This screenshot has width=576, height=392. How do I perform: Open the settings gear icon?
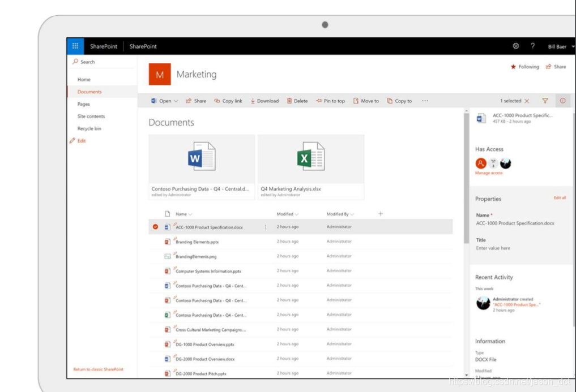(516, 46)
